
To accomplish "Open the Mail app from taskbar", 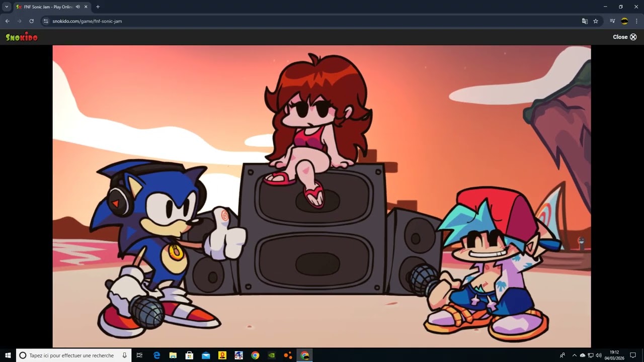I will coord(206,355).
